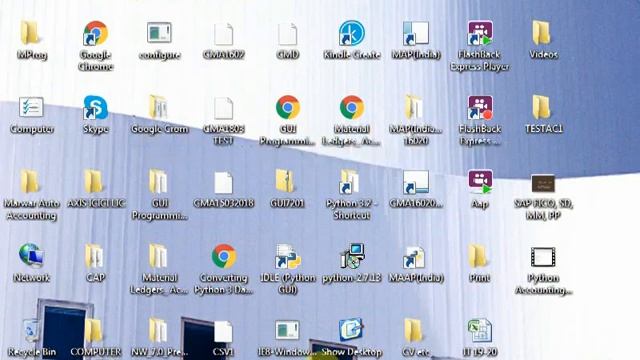Open the Material Ledgers_ Ac... folder

[158, 256]
